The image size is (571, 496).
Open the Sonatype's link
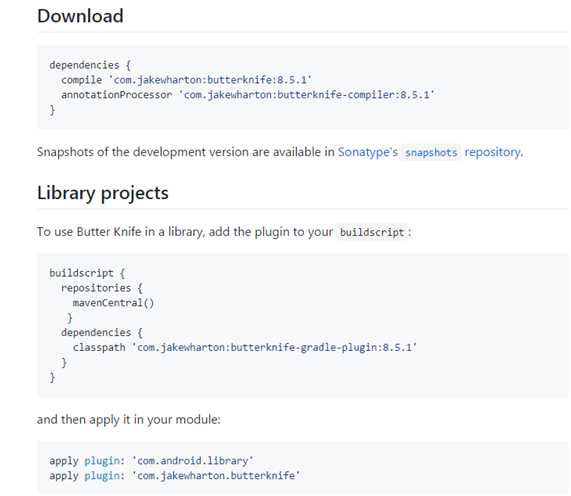click(368, 152)
